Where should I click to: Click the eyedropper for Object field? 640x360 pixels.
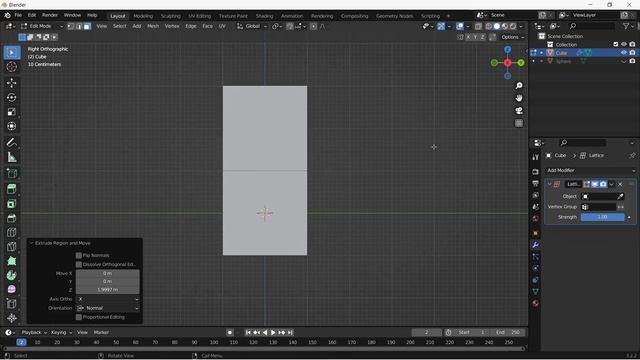pyautogui.click(x=620, y=196)
